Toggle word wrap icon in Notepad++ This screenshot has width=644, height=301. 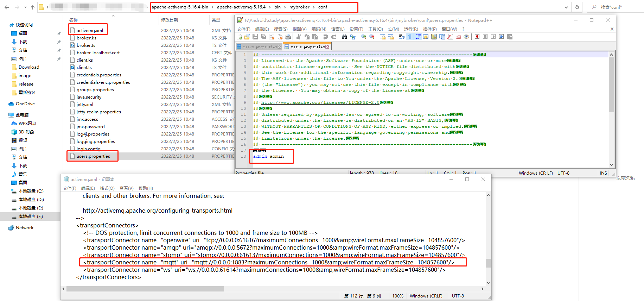click(x=402, y=37)
